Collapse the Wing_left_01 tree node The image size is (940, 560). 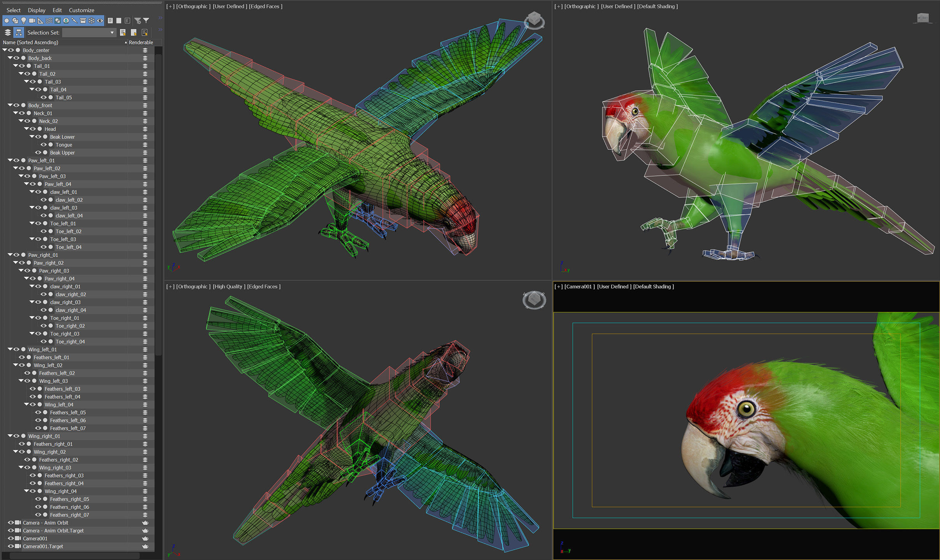(10, 349)
